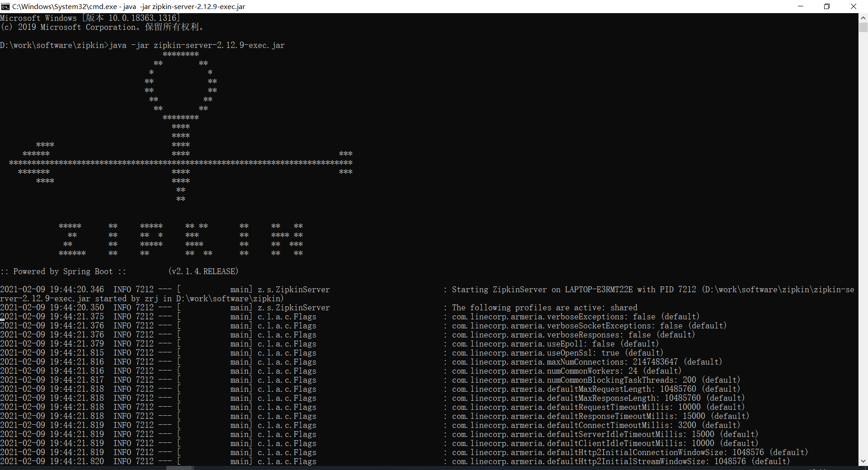Image resolution: width=868 pixels, height=470 pixels.
Task: Click the cmd.exe icon in the title bar
Action: [x=5, y=6]
